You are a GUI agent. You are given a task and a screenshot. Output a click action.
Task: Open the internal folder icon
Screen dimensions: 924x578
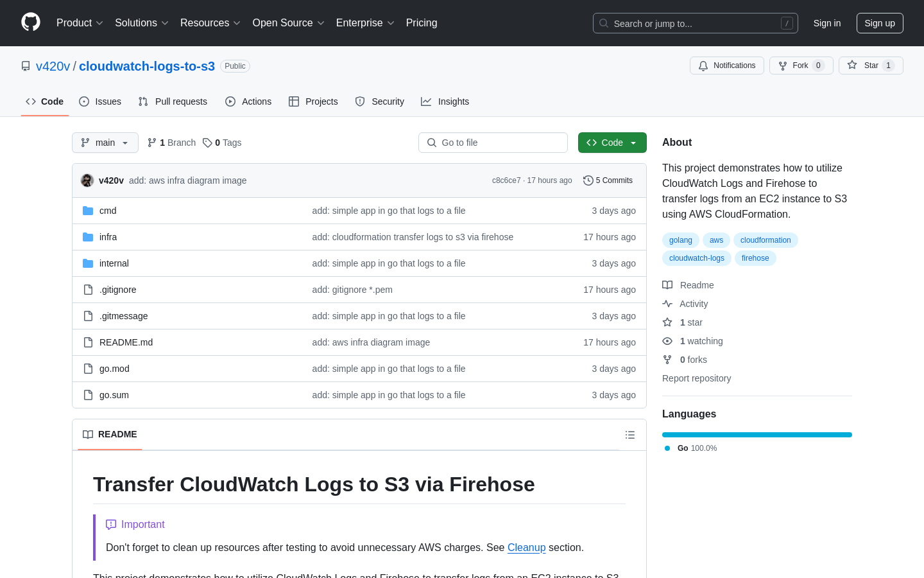pyautogui.click(x=88, y=263)
